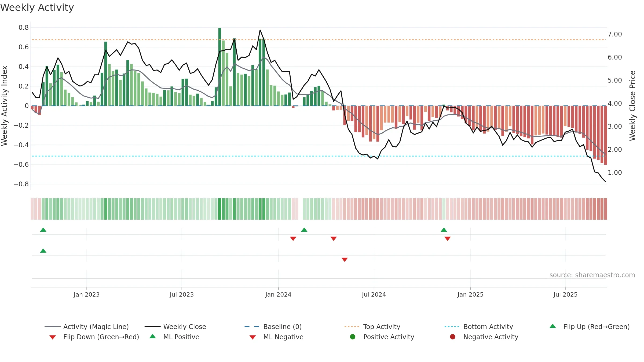Click the source: sharemaestro.com text
The height and width of the screenshot is (362, 644).
click(592, 275)
